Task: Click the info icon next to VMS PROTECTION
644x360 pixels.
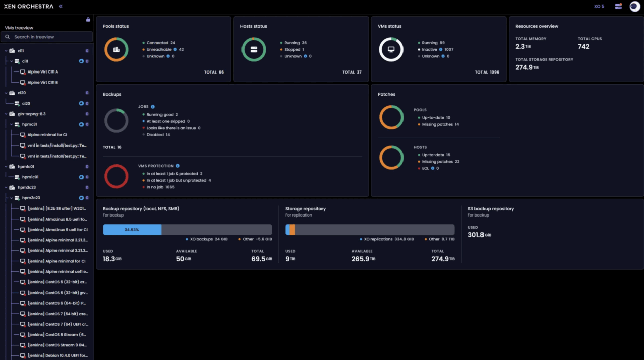Action: click(x=178, y=166)
